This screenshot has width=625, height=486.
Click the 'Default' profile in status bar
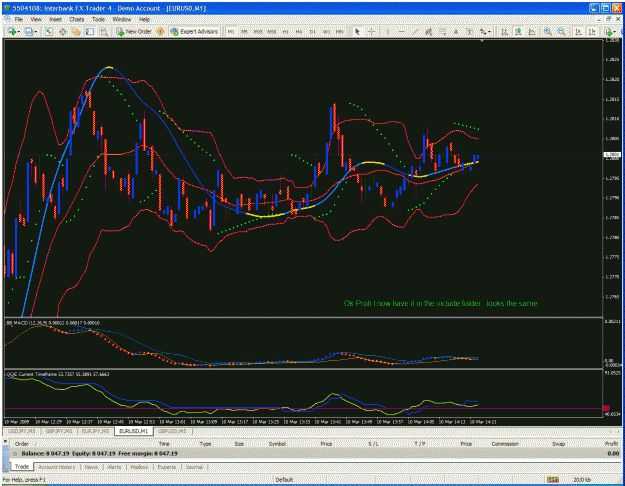tap(284, 480)
